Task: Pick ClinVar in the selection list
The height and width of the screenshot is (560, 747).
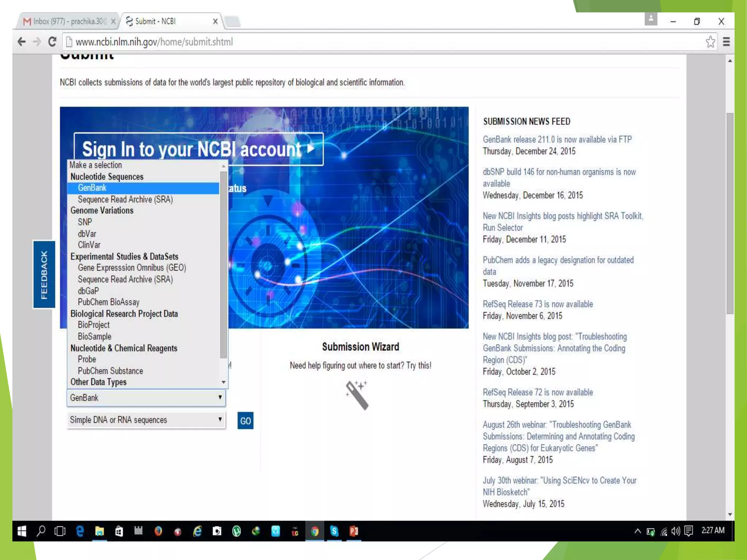Action: tap(89, 245)
